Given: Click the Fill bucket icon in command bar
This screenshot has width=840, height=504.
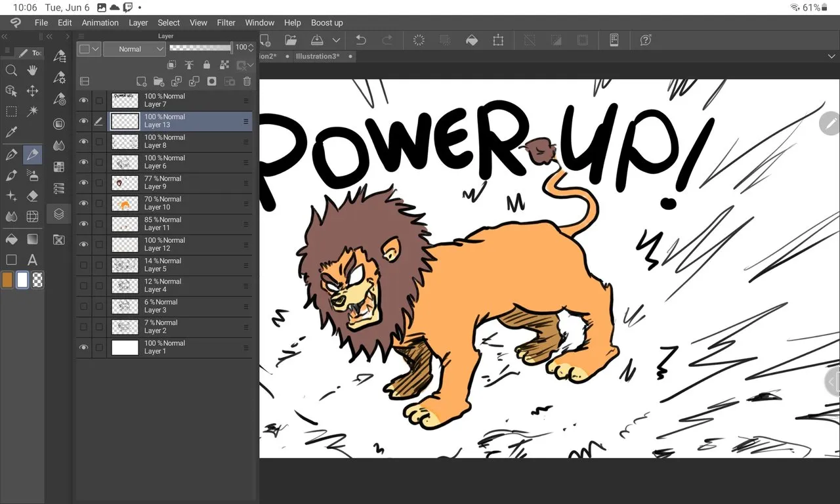Looking at the screenshot, I should pyautogui.click(x=471, y=40).
